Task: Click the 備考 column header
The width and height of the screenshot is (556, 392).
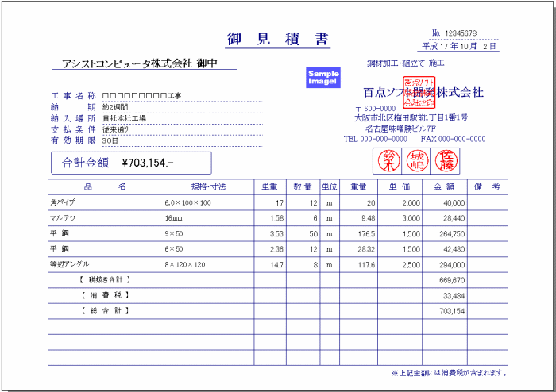Action: [x=487, y=187]
